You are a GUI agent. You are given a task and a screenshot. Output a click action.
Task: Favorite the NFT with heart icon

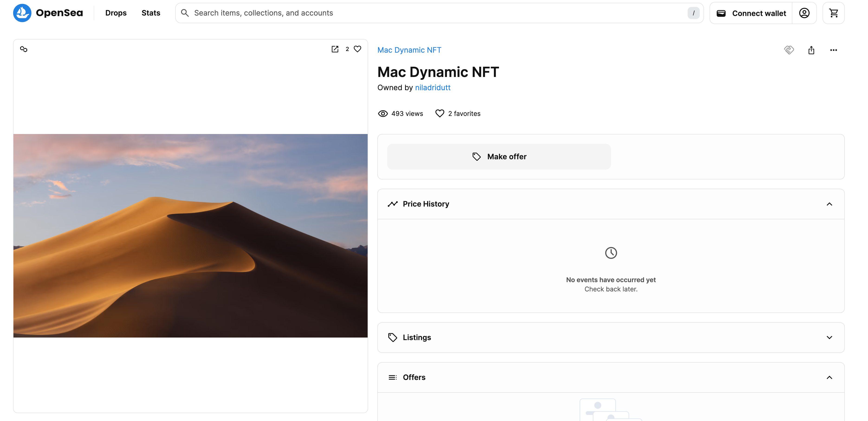coord(357,49)
